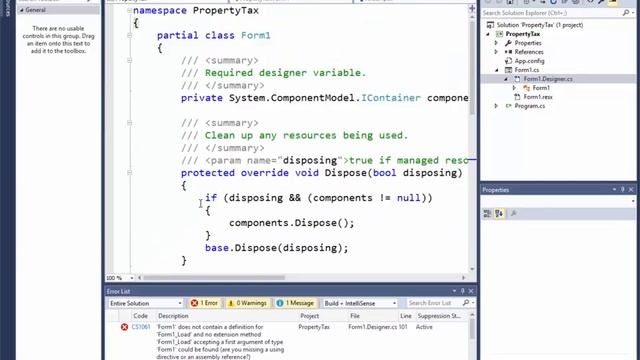Image resolution: width=640 pixels, height=360 pixels.
Task: Pin the Error List panel
Action: pos(462,291)
